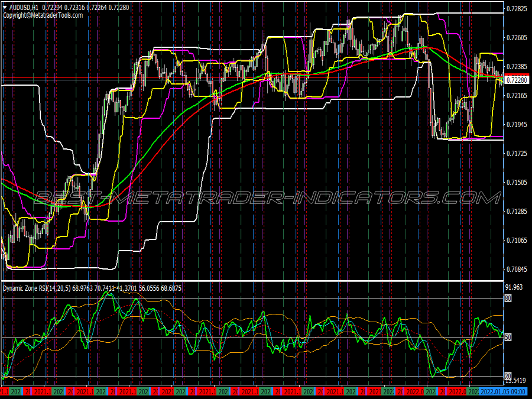Click the AUDUSD,H1 symbol title
This screenshot has width=532, height=399.
[x=24, y=8]
